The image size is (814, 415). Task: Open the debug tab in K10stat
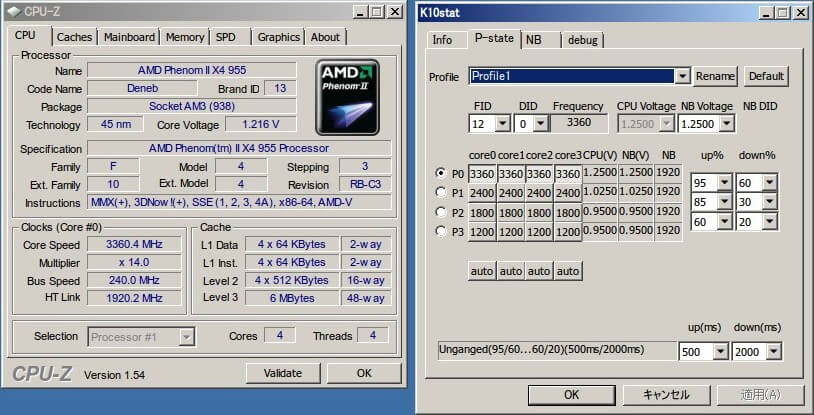pyautogui.click(x=582, y=40)
